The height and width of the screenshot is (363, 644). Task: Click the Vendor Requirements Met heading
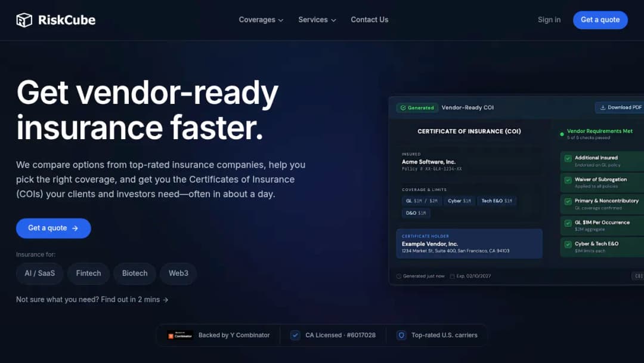click(x=600, y=131)
